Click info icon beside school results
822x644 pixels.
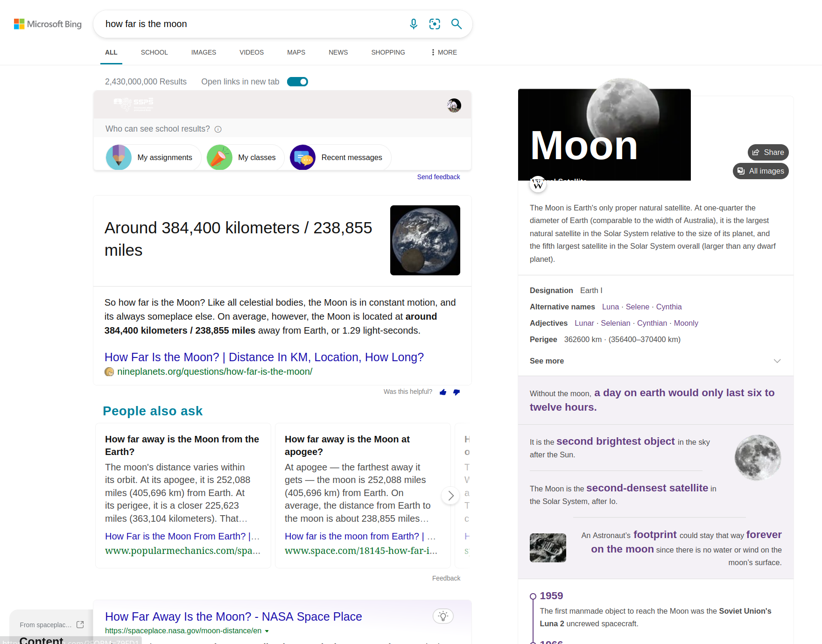point(218,129)
